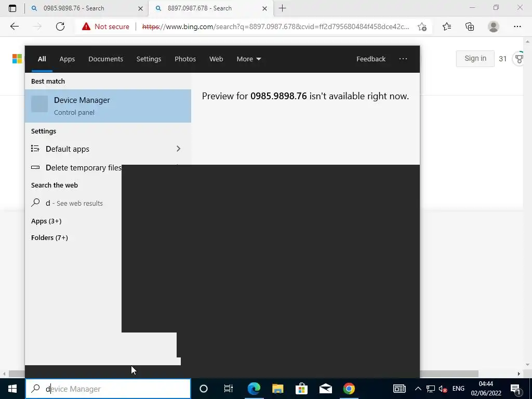The image size is (532, 399).
Task: Expand the Folders (7+) results group
Action: pyautogui.click(x=49, y=238)
